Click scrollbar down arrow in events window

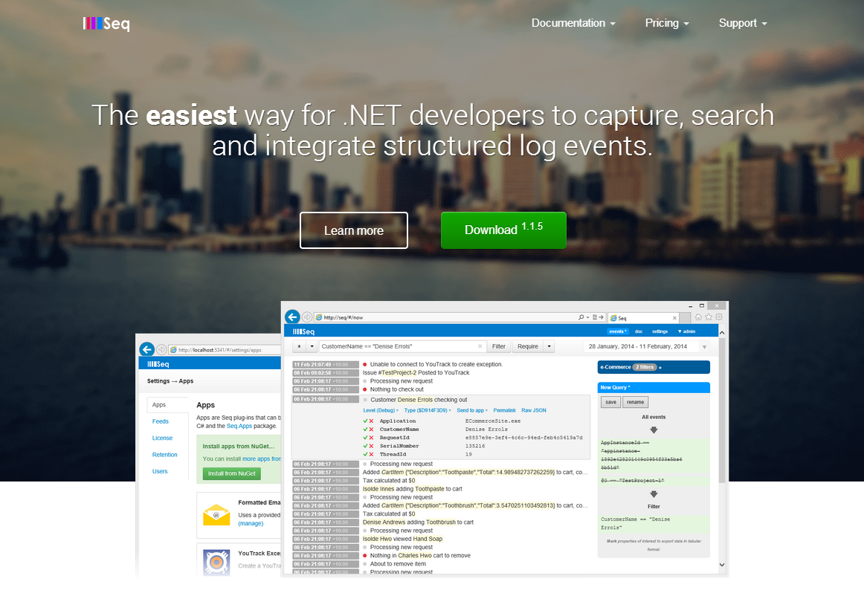click(722, 565)
